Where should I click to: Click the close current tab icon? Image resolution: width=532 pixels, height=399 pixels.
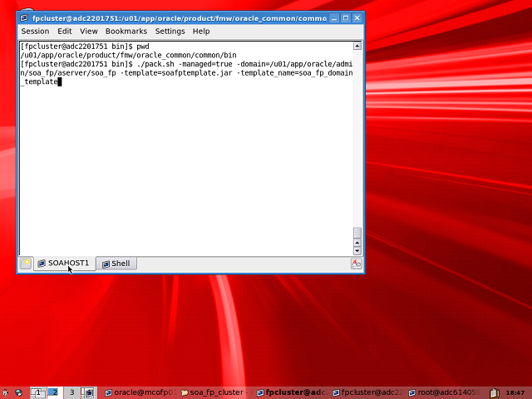(x=357, y=264)
